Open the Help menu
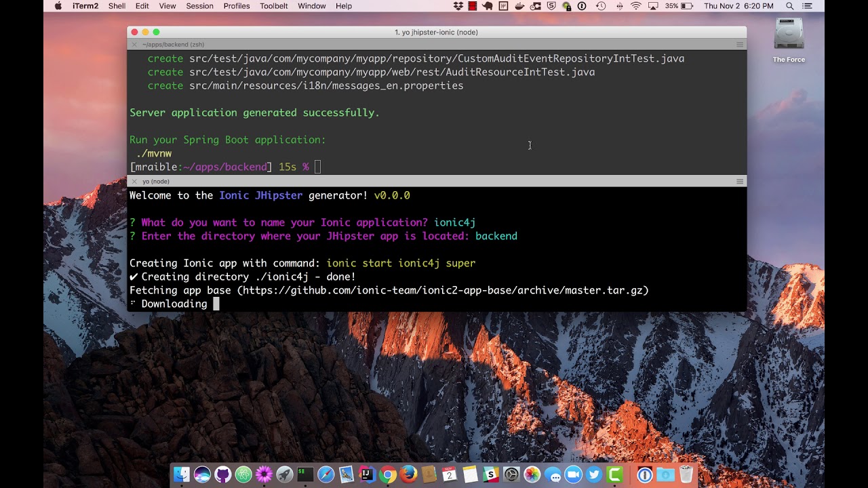This screenshot has width=868, height=488. 344,6
